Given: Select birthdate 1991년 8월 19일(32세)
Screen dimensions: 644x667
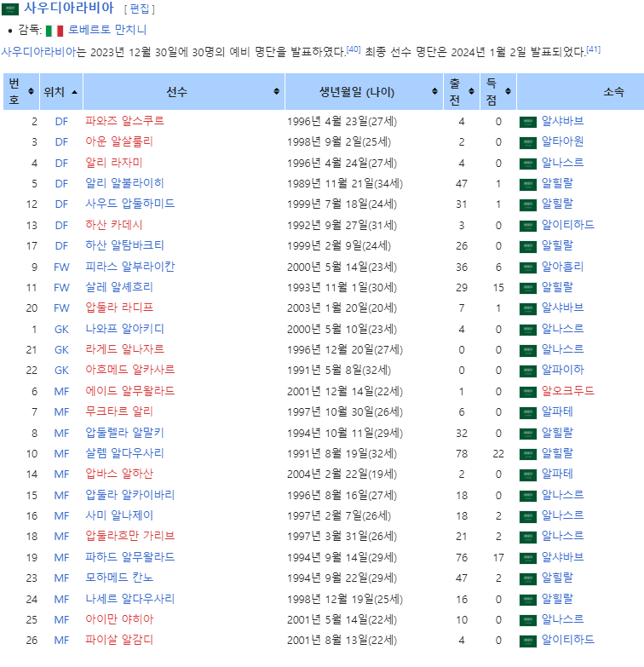Looking at the screenshot, I should tap(342, 454).
